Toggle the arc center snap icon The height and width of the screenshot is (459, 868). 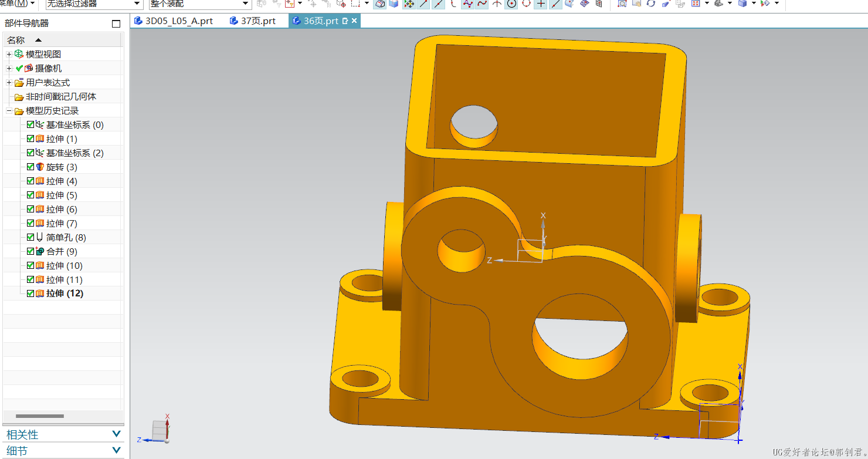(511, 3)
